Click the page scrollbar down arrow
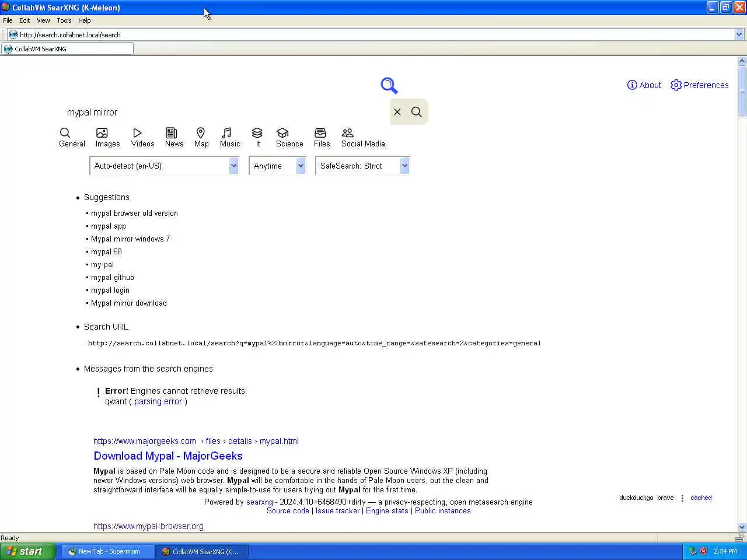Screen dimensions: 747x560 [742, 527]
